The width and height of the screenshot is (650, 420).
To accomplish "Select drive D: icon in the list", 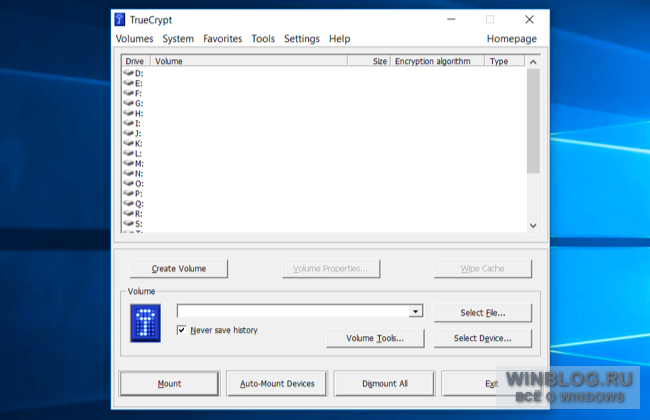I will 129,73.
